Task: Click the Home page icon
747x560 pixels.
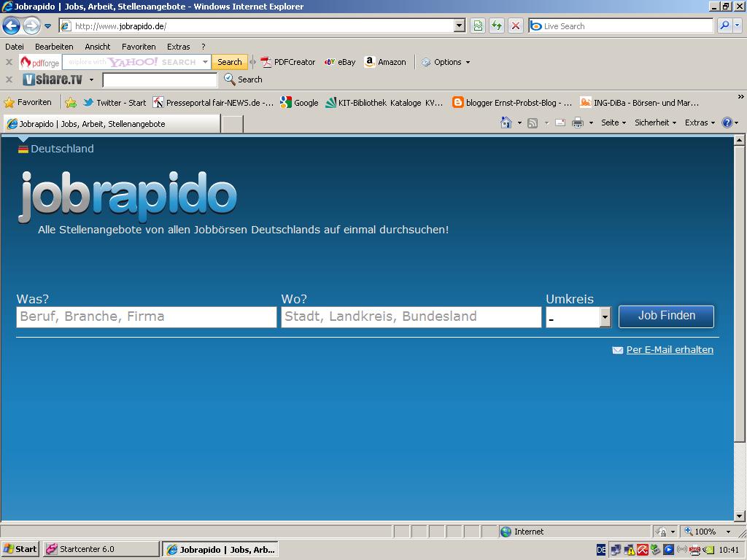Action: click(x=506, y=122)
